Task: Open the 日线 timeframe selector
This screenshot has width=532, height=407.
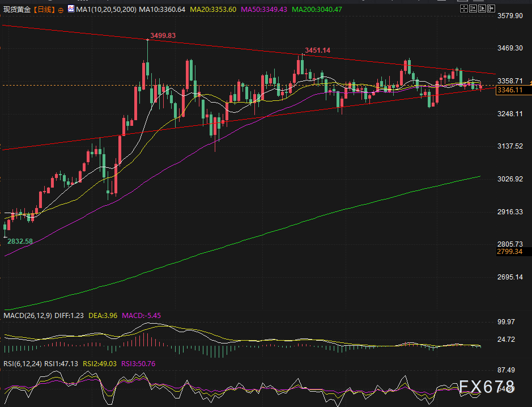Action: coord(43,9)
